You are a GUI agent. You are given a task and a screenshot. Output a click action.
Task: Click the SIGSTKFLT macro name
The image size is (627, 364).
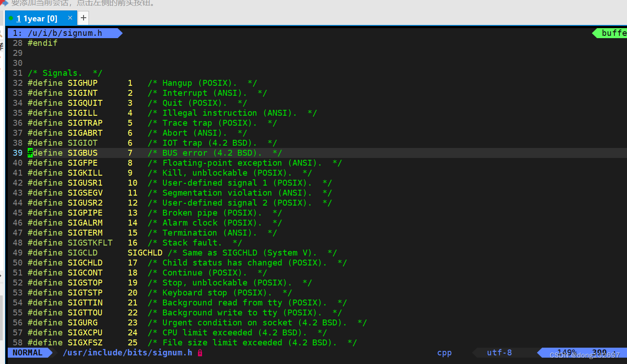click(90, 243)
